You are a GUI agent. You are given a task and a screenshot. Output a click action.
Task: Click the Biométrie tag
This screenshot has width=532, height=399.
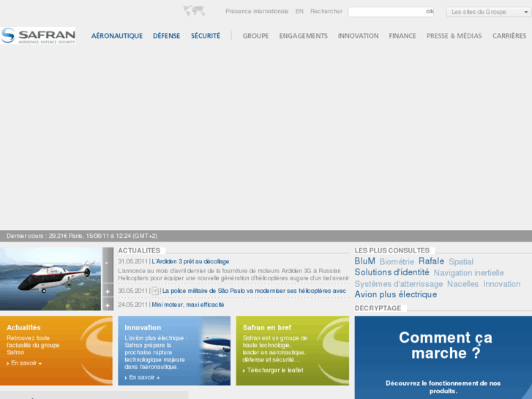397,262
